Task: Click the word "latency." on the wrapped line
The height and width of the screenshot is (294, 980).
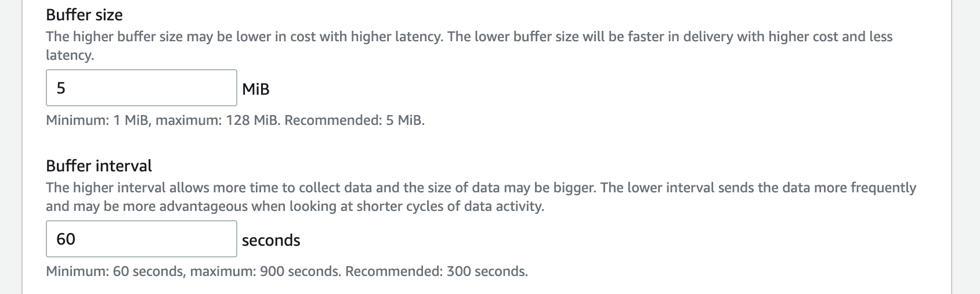Action: coord(70,55)
